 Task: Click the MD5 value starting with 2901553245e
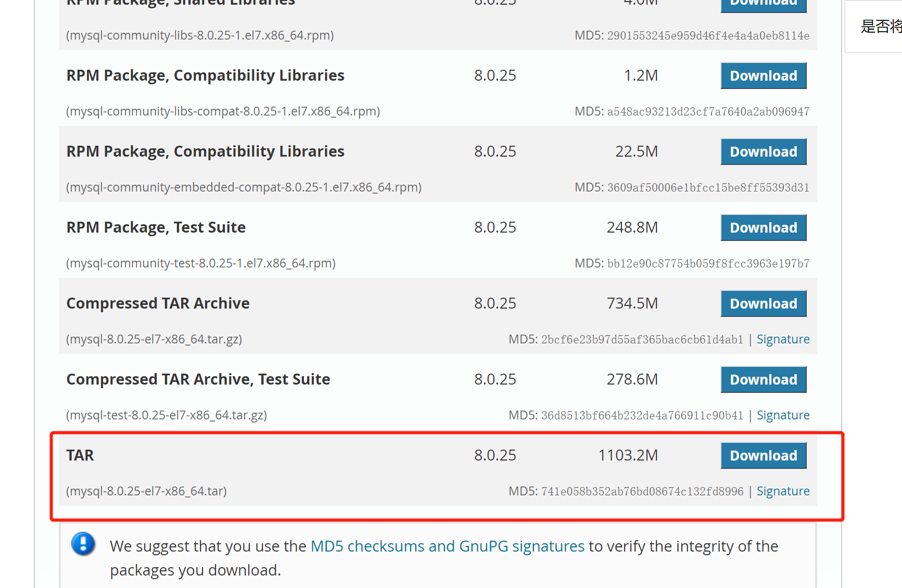click(708, 35)
